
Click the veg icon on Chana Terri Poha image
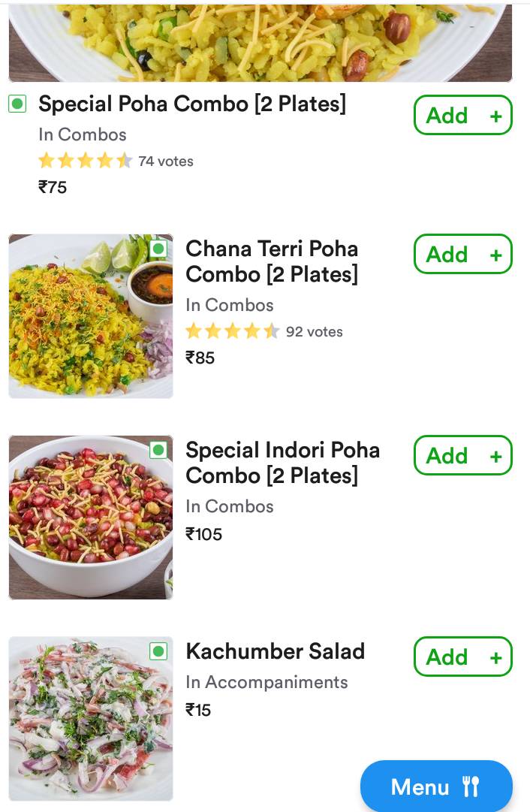159,249
